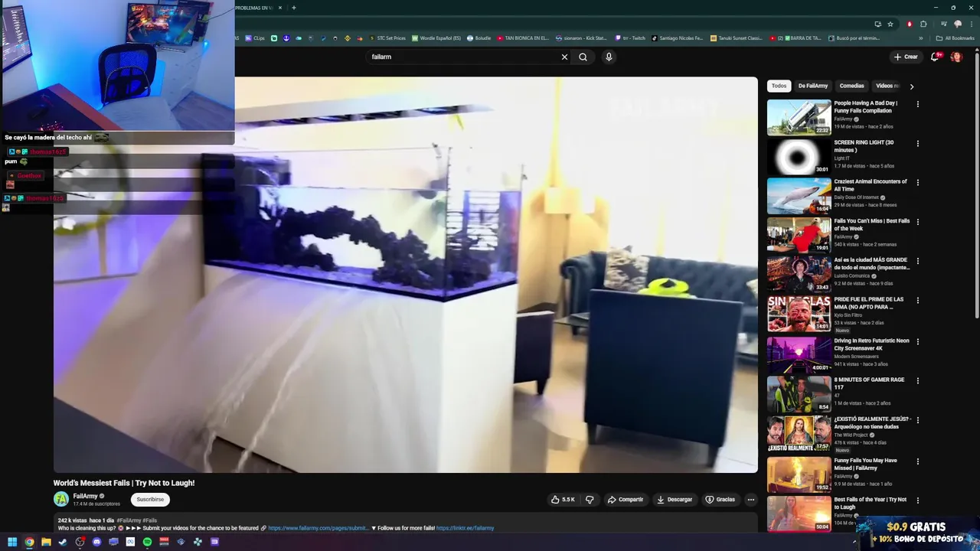980x551 pixels.
Task: Open options for SCREEN RING LIGHT video
Action: (x=918, y=144)
